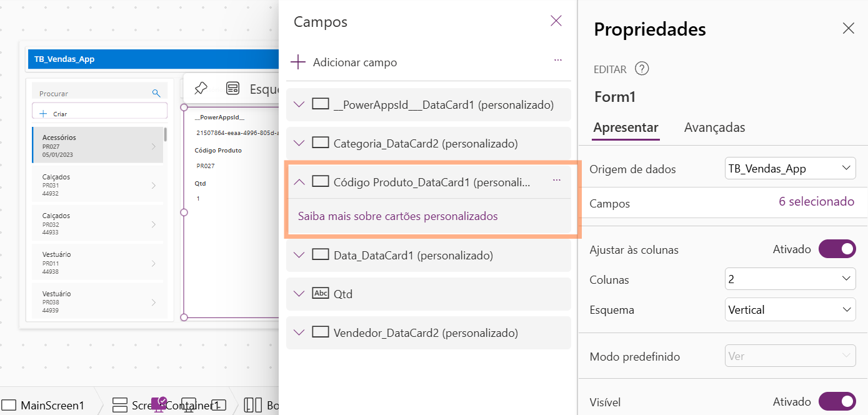Click the pin icon in form toolbar

201,88
